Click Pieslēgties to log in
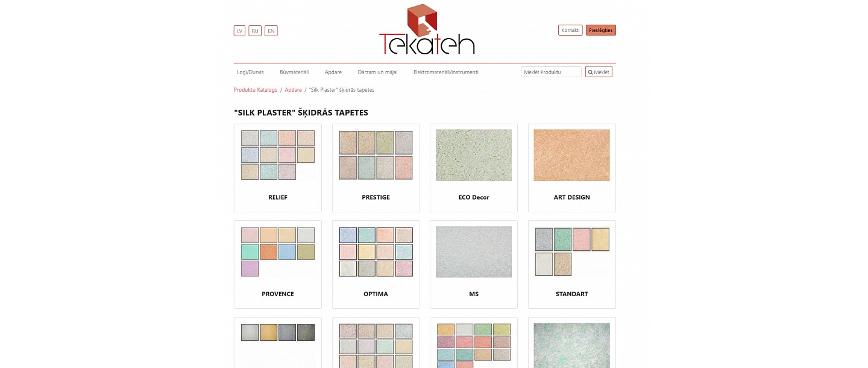 (600, 30)
